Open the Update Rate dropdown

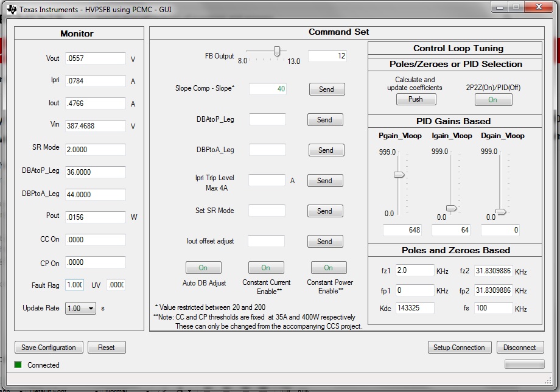coord(79,309)
